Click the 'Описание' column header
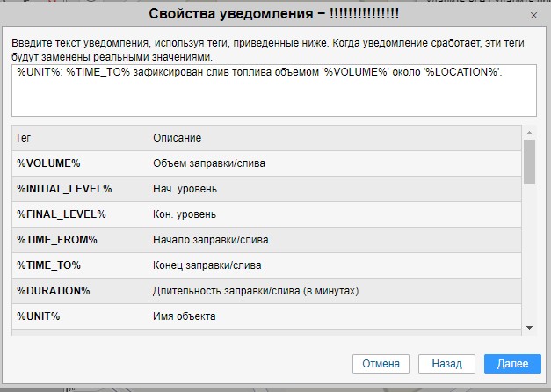The height and width of the screenshot is (392, 551). [x=177, y=139]
